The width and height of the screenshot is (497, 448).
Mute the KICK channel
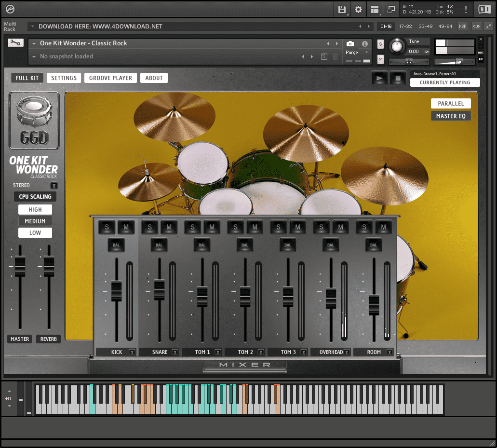coord(126,227)
